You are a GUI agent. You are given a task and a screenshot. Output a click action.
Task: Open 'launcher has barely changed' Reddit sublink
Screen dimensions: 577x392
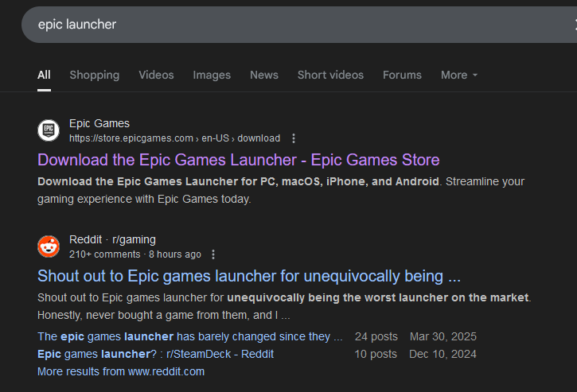tap(189, 336)
